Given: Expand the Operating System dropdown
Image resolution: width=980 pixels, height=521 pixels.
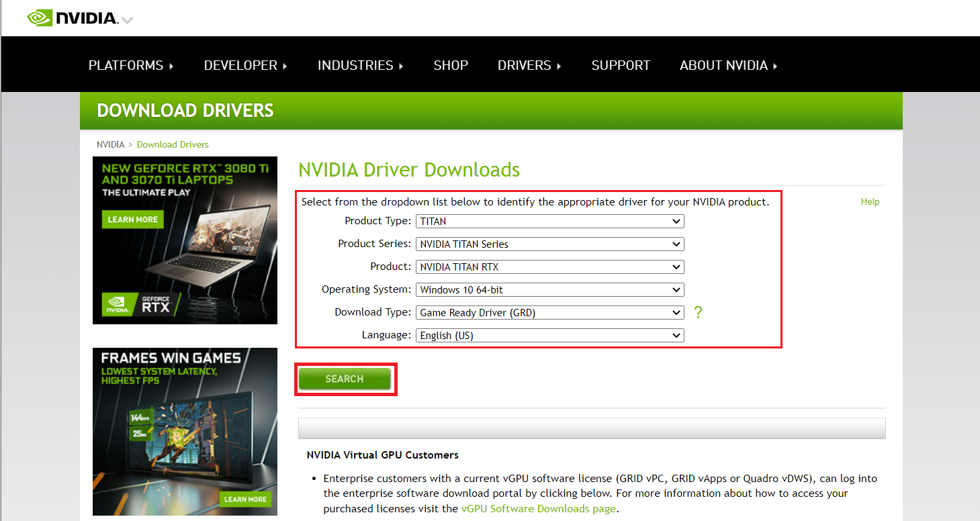Looking at the screenshot, I should pyautogui.click(x=550, y=289).
